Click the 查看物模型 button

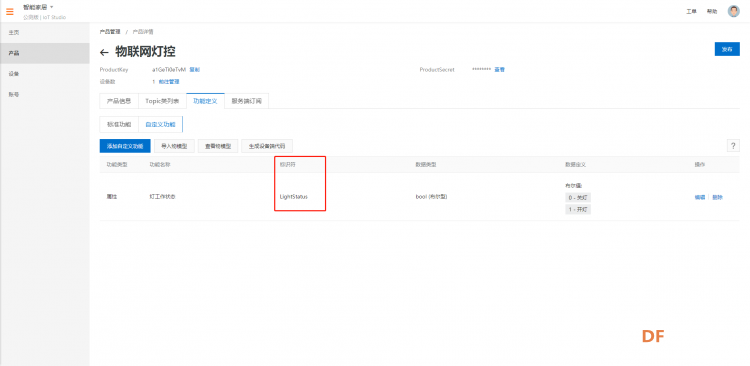point(218,146)
